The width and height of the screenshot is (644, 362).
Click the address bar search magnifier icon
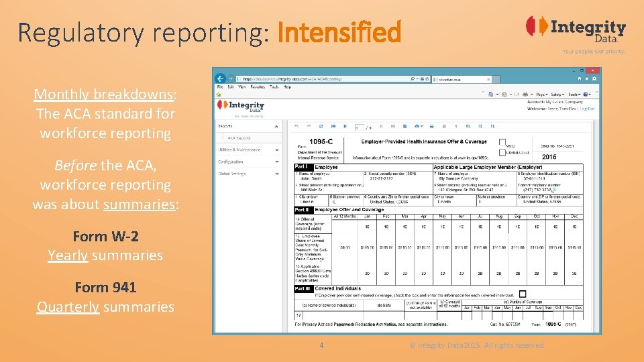point(413,79)
